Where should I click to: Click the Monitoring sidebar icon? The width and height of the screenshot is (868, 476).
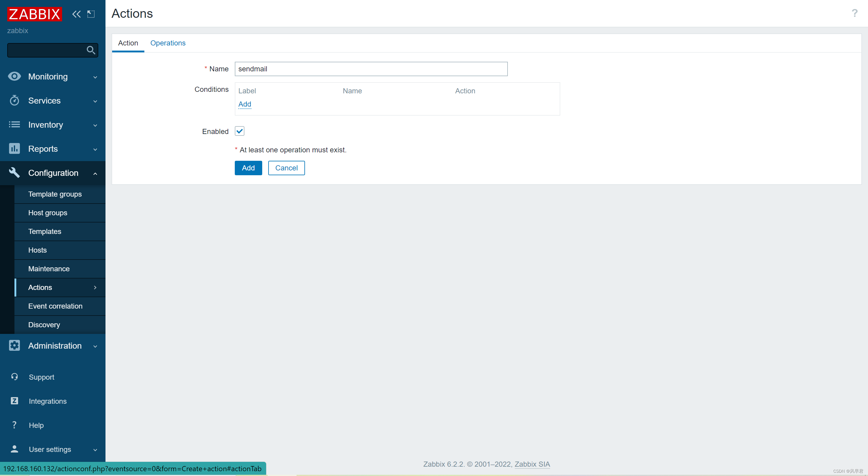click(15, 76)
